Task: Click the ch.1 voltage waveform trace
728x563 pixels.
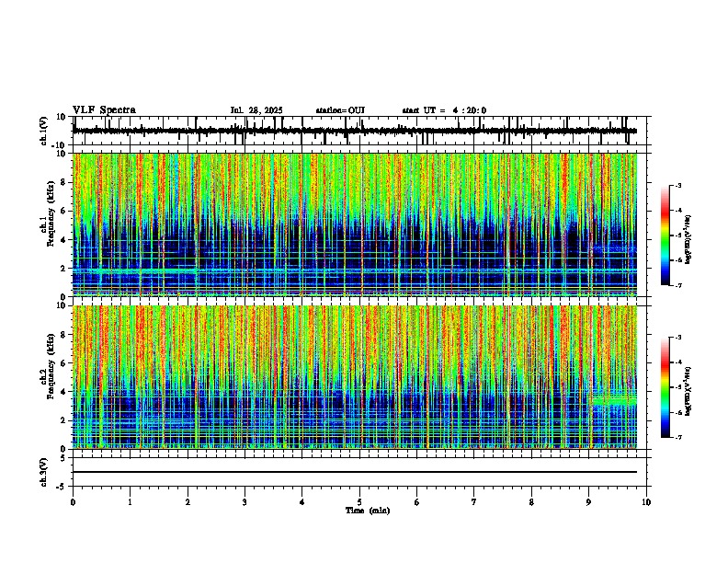Action: pos(355,131)
